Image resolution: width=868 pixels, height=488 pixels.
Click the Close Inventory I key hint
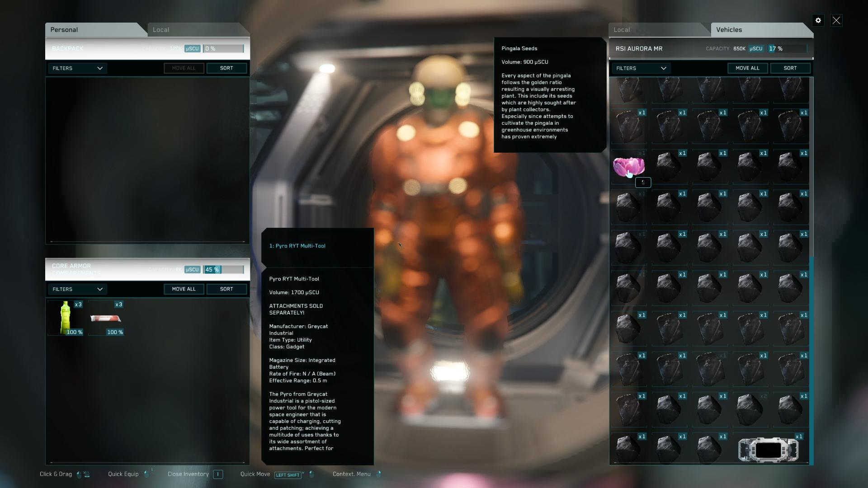(x=218, y=474)
